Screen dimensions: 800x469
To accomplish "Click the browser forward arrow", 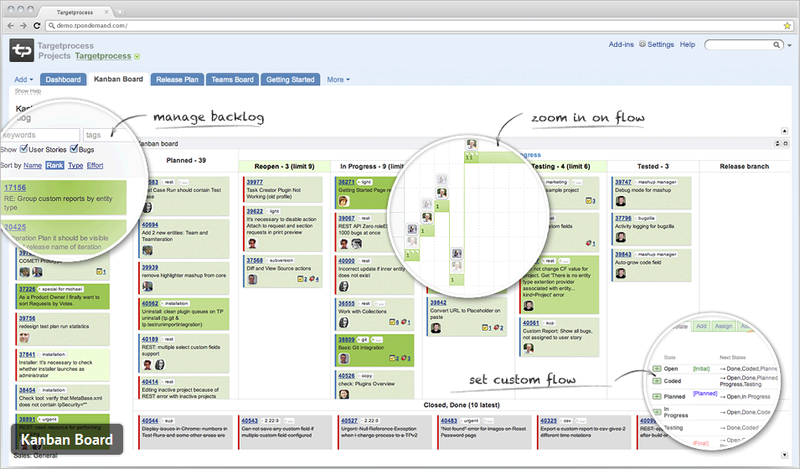I will tap(23, 26).
